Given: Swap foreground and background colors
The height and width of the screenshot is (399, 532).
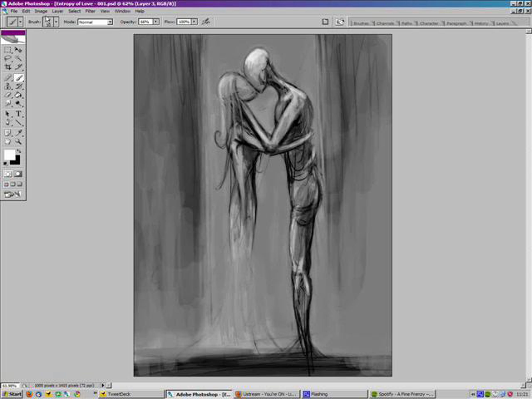Looking at the screenshot, I should click(x=19, y=151).
